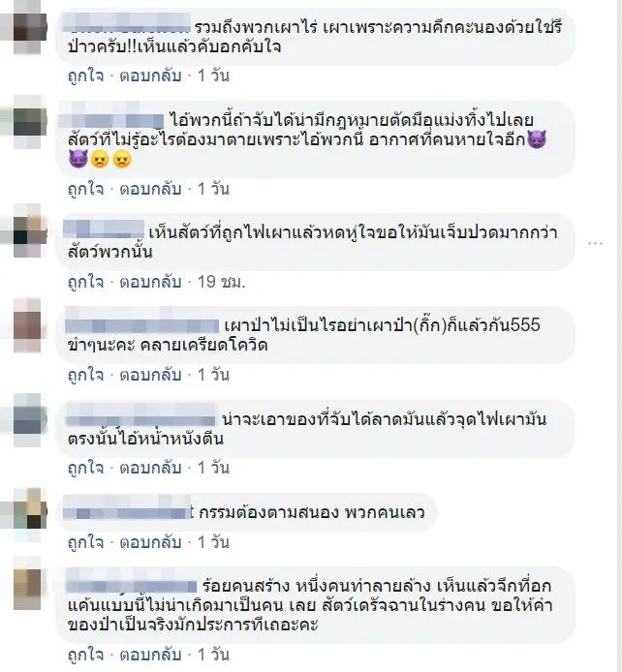Viewport: 622px width, 672px height.
Task: Open avatar beside the กรรมต้องตามสนอง comment
Action: pyautogui.click(x=27, y=513)
